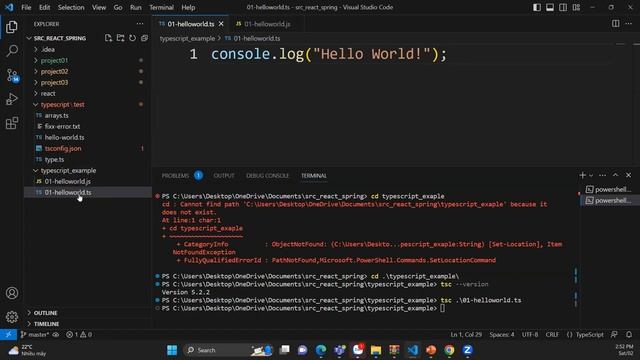640x360 pixels.
Task: Open the View menu
Action: (x=99, y=7)
